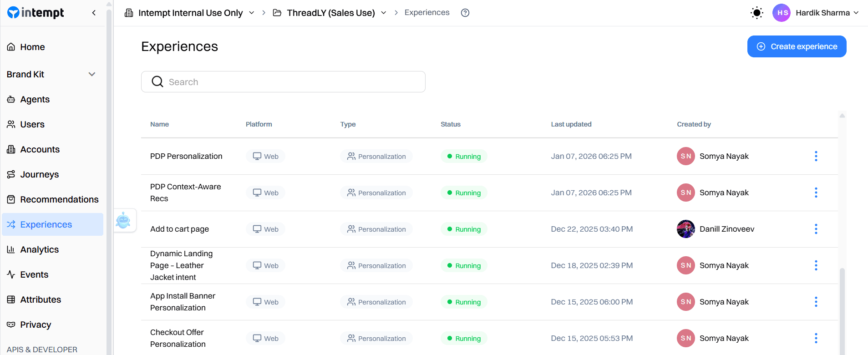Click the Analytics chart icon
The height and width of the screenshot is (355, 868).
pyautogui.click(x=11, y=249)
